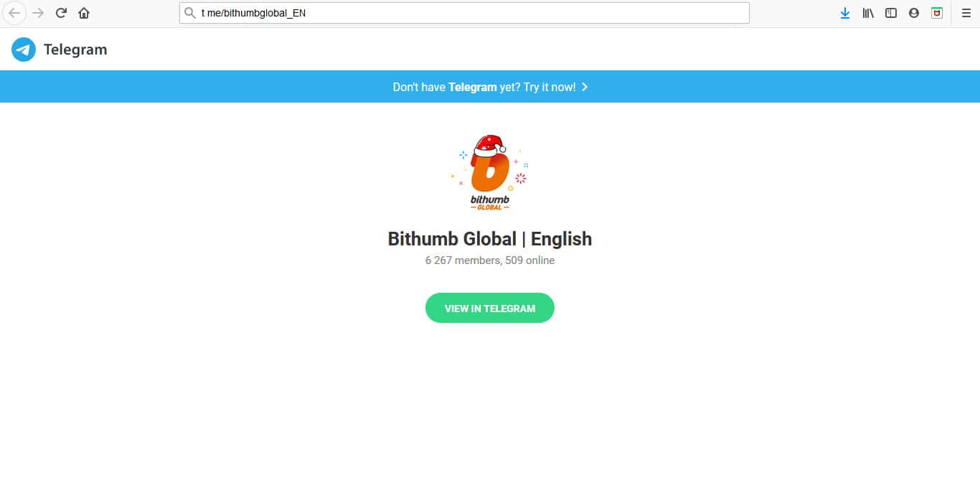Open the account profile icon
Viewport: 980px width, 503px height.
[x=914, y=13]
